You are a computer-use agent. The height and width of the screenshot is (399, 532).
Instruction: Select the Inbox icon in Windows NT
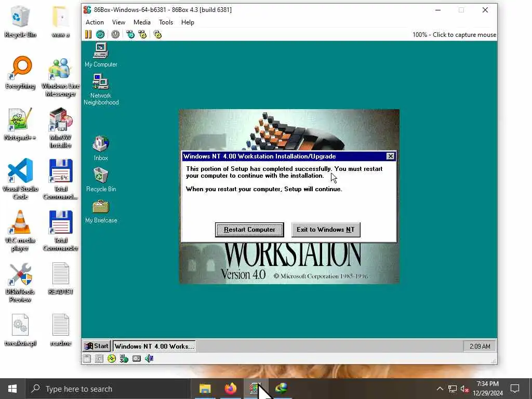click(x=101, y=148)
